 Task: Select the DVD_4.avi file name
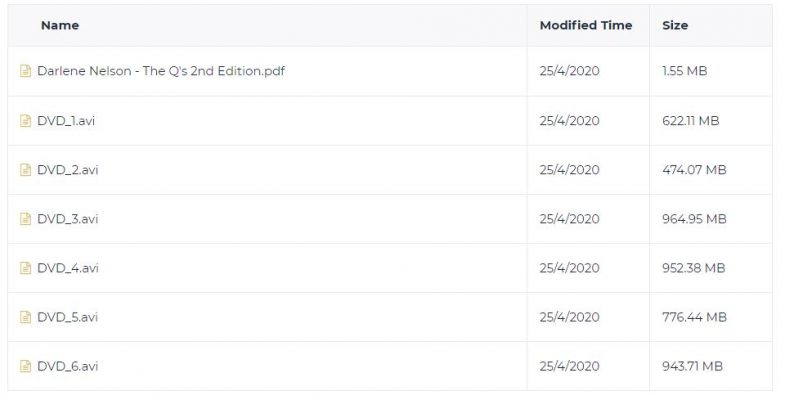[x=68, y=268]
